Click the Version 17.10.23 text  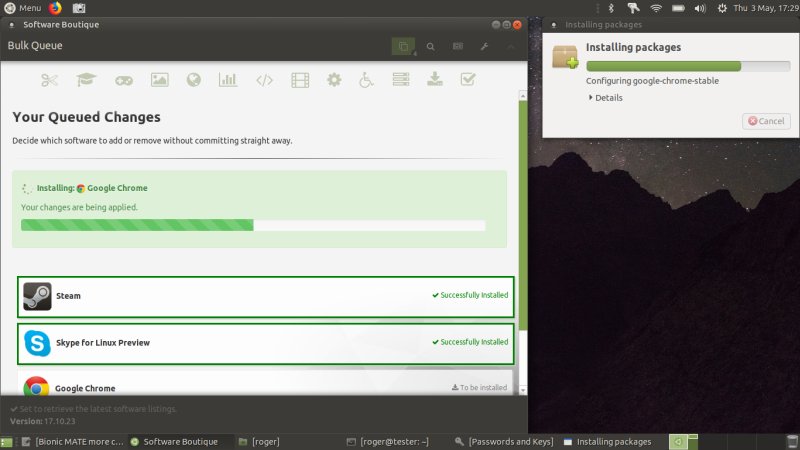43,421
